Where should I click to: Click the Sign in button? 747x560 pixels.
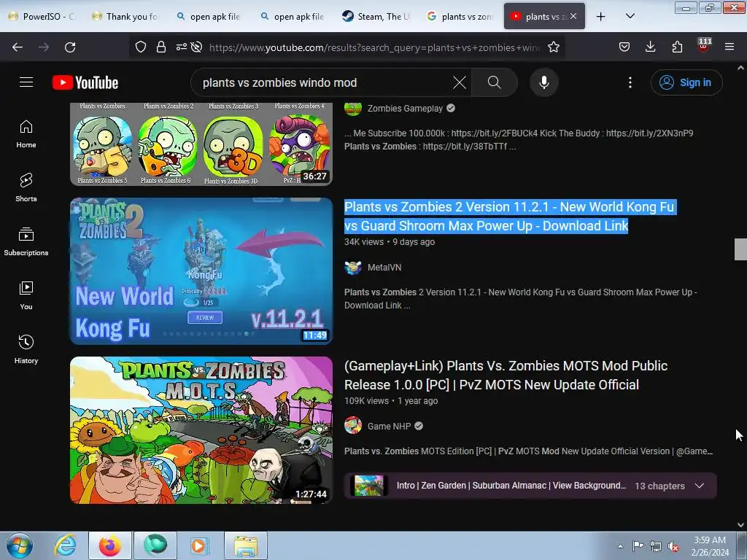click(686, 82)
